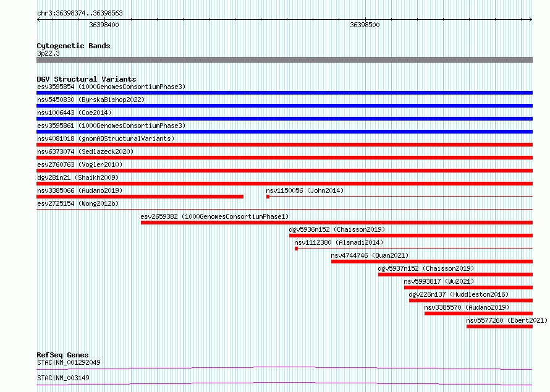The height and width of the screenshot is (392, 550).
Task: Open esv2659382 (1000GenomesConsortiumPhase1) variant
Action: [214, 216]
